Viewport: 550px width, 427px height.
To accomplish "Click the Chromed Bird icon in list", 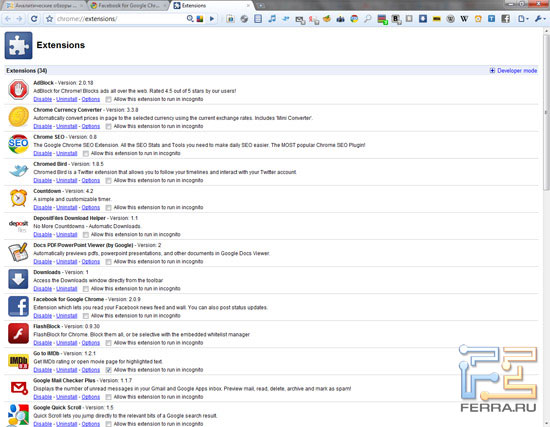I will coord(18,171).
